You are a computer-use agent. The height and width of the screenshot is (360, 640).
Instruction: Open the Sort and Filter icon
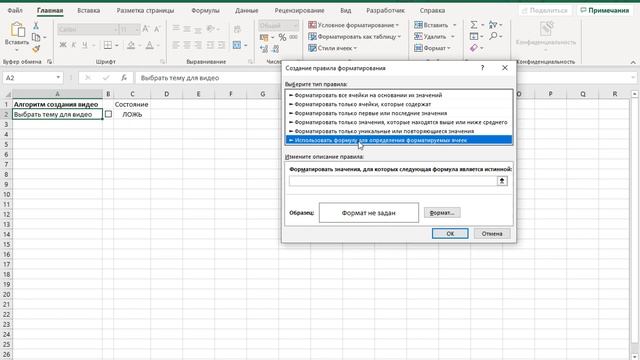click(493, 25)
